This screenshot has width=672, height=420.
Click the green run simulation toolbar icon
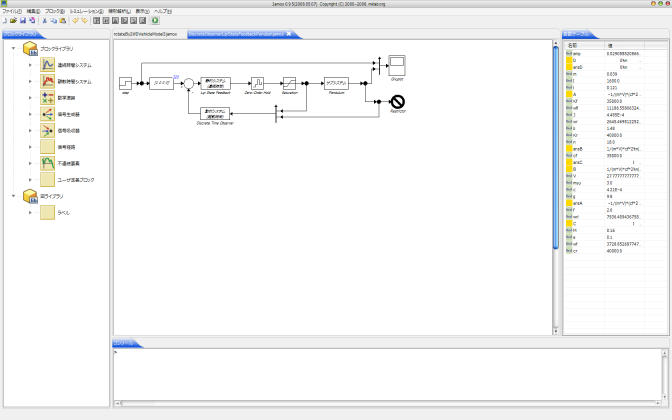[x=155, y=20]
